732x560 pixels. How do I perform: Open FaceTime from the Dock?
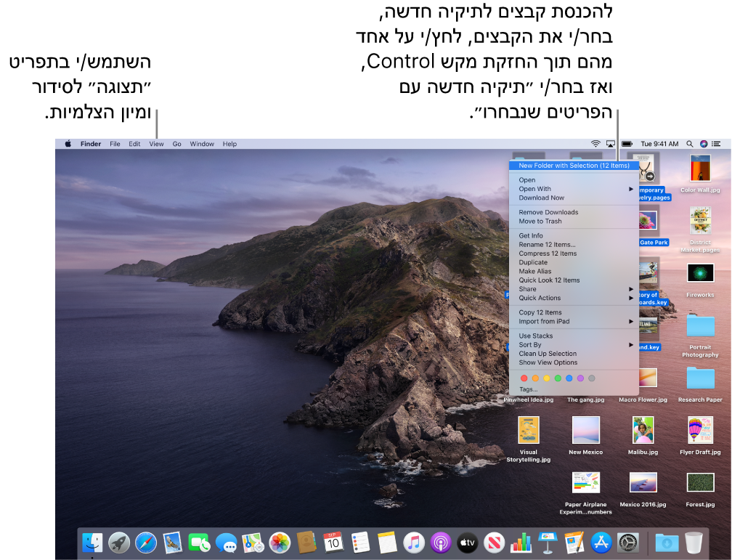point(199,543)
